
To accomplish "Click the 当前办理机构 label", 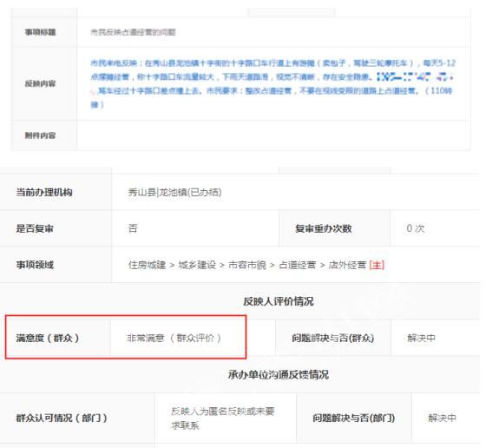I will pyautogui.click(x=44, y=192).
